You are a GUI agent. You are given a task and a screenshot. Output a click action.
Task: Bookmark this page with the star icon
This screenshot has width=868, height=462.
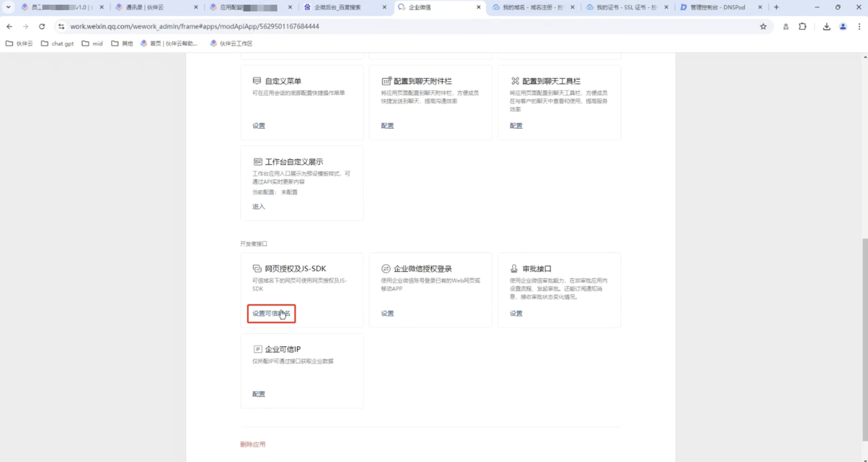pyautogui.click(x=763, y=26)
